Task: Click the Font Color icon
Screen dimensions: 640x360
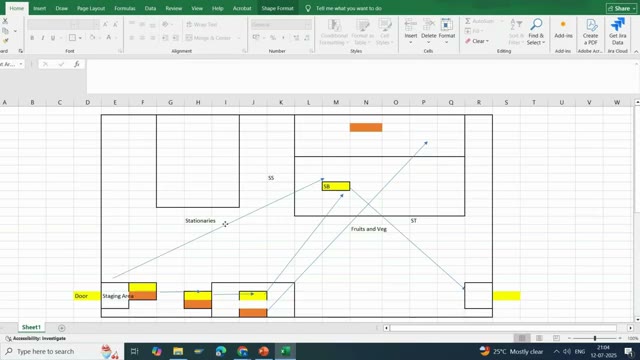Action: (x=109, y=38)
